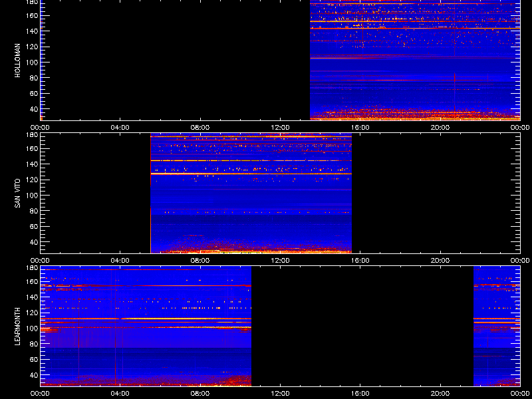The height and width of the screenshot is (399, 532).
Task: Click the 60 frequency label on Holloman axis
Action: pyautogui.click(x=34, y=93)
